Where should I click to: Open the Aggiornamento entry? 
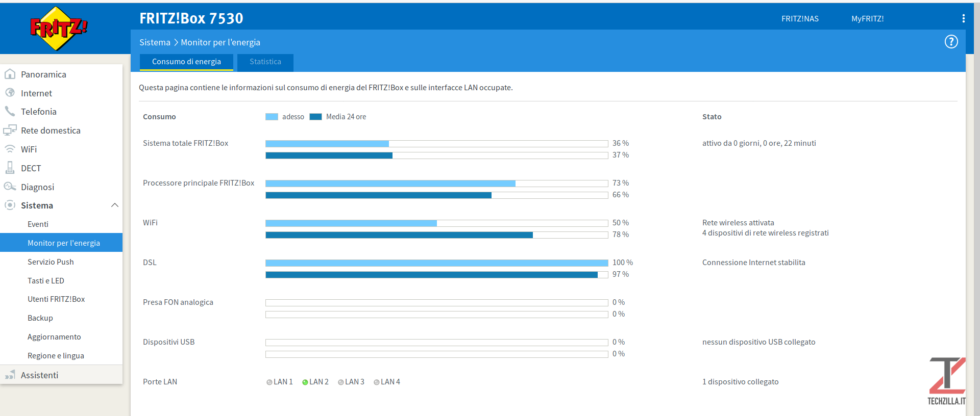(54, 337)
